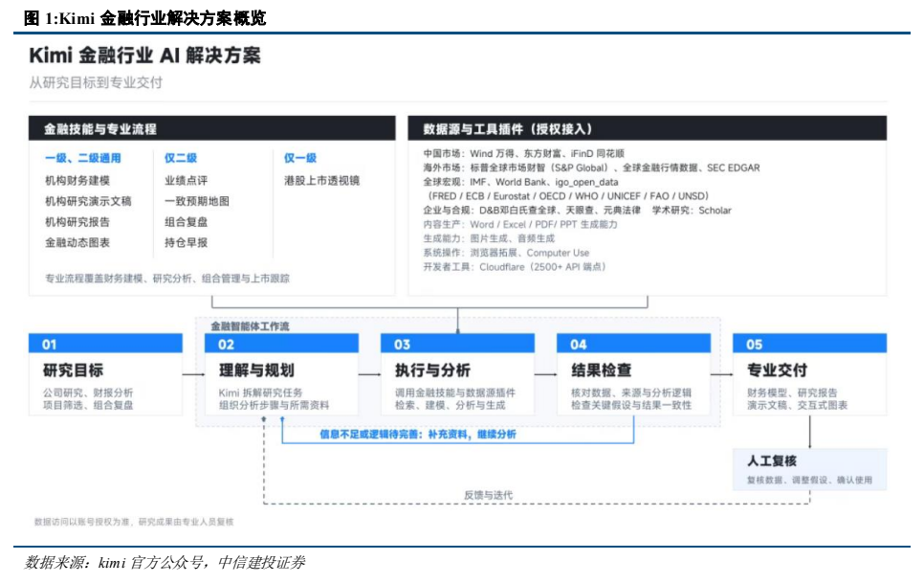This screenshot has width=924, height=583.
Task: Click the blue '02' step header
Action: (281, 344)
